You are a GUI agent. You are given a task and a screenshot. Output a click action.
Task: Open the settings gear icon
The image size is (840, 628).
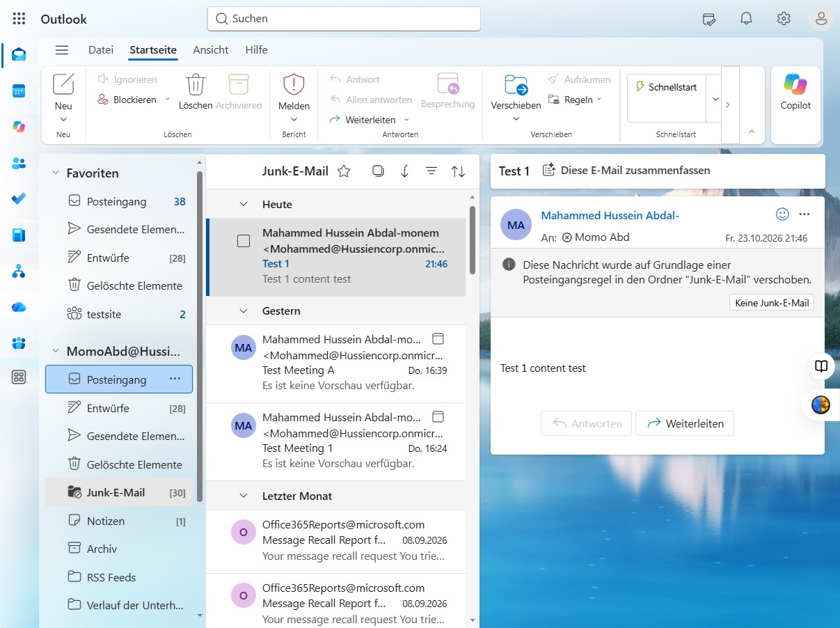(784, 19)
